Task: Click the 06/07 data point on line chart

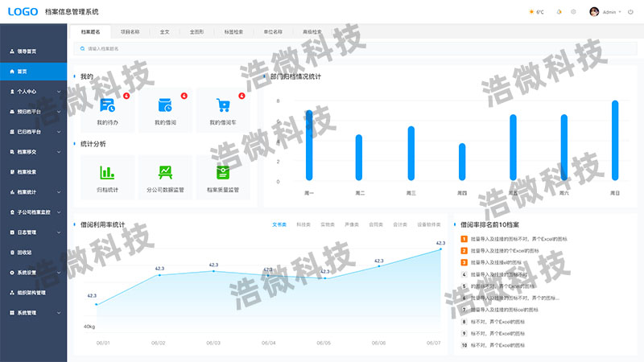Action: point(440,249)
